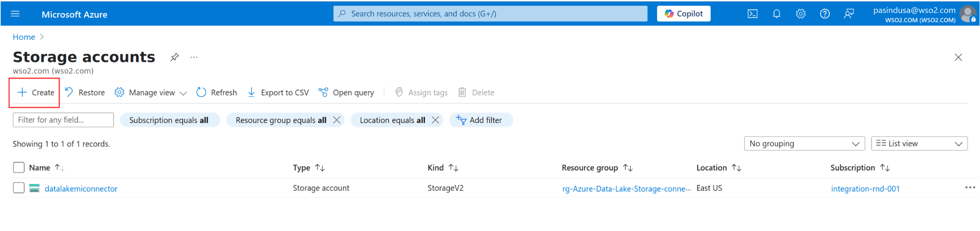This screenshot has width=980, height=231.
Task: Click the Filter for any field box
Action: [63, 120]
